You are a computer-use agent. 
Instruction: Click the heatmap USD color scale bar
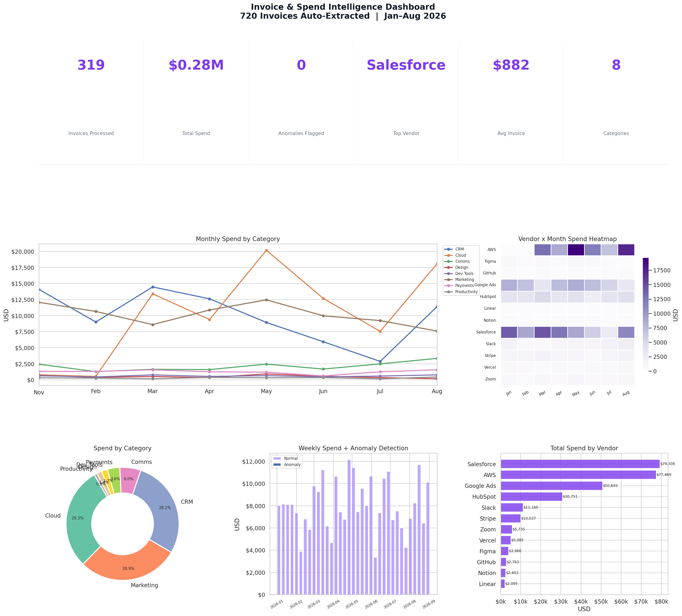[x=645, y=315]
